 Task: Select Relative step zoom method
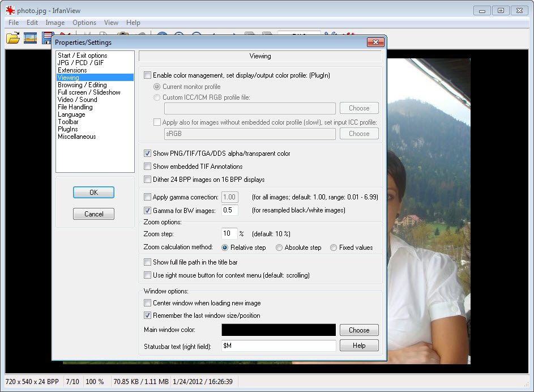(225, 248)
